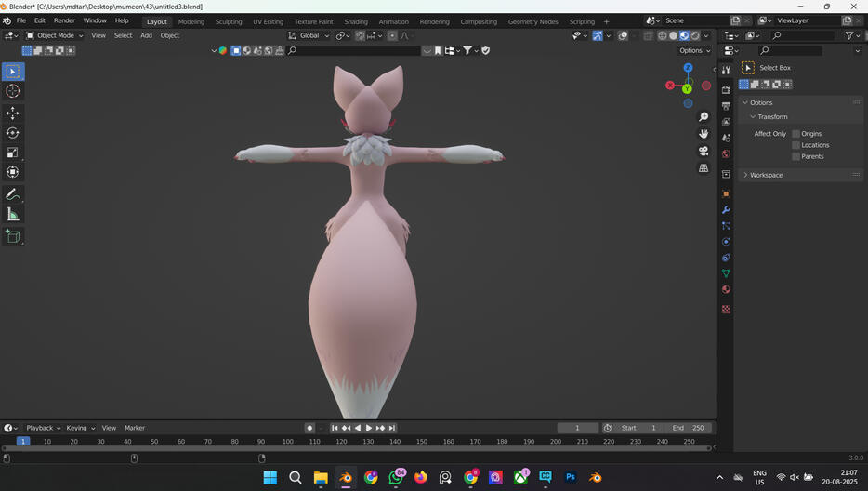The height and width of the screenshot is (491, 868).
Task: Select the Measure tool
Action: [13, 215]
